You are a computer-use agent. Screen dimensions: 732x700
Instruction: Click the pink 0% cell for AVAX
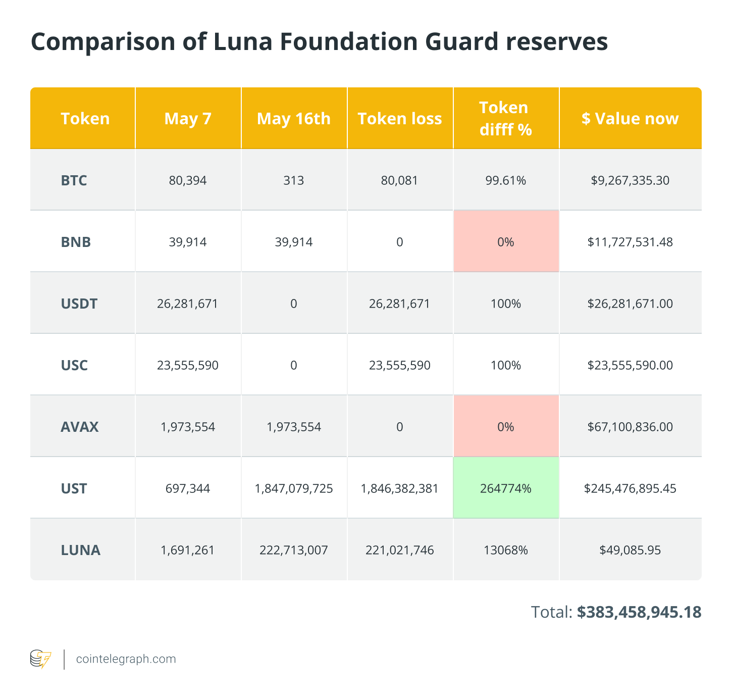[x=506, y=427]
